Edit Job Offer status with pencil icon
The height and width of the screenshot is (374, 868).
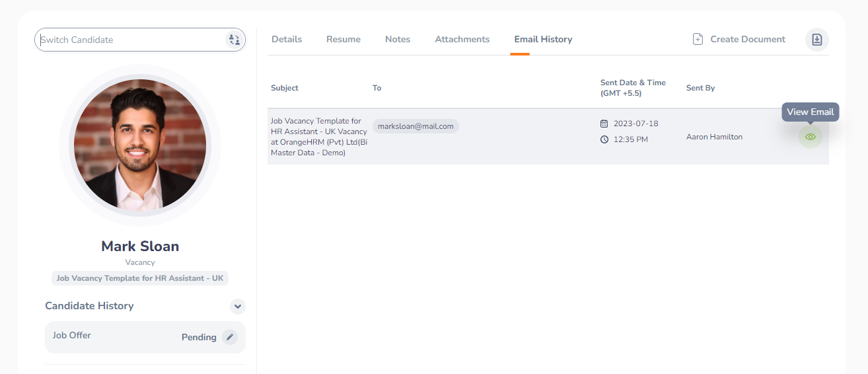click(x=229, y=337)
